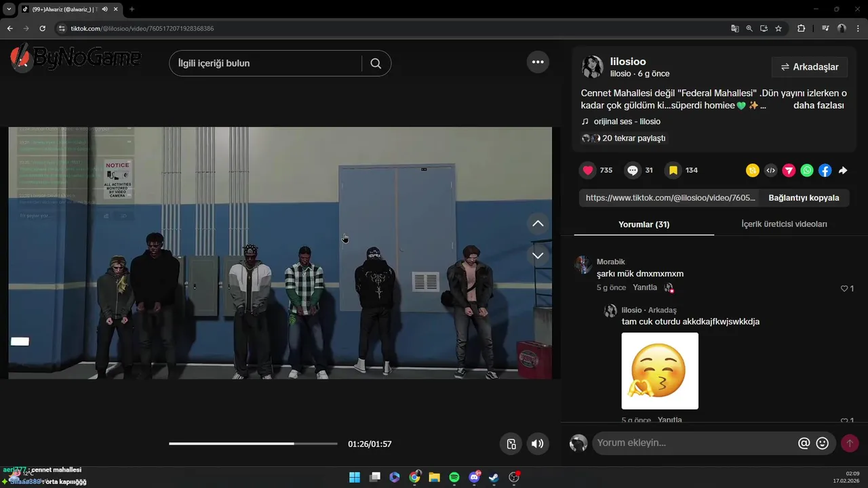The image size is (868, 488).
Task: Toggle the auto-scroll icon beside the volume button
Action: pos(511,444)
